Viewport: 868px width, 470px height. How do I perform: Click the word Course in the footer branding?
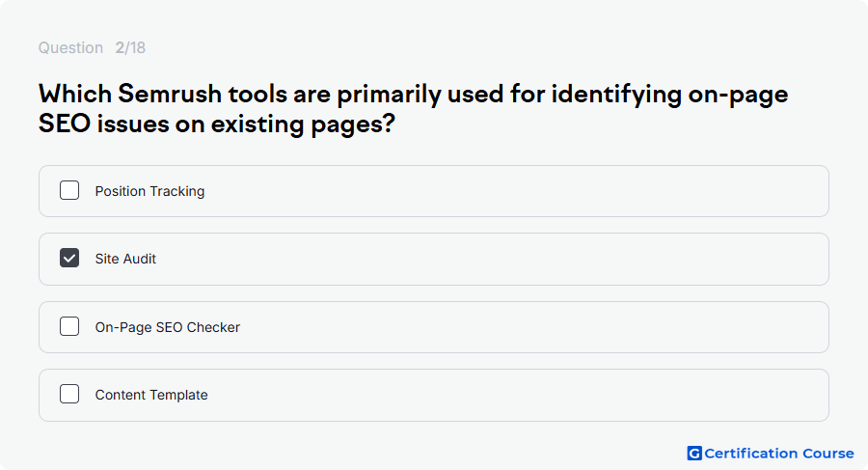tap(828, 454)
